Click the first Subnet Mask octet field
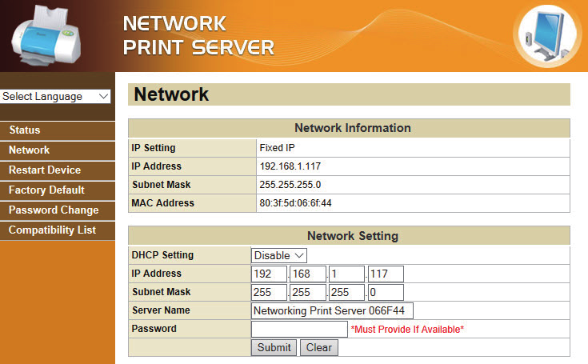The height and width of the screenshot is (364, 588). click(x=269, y=292)
